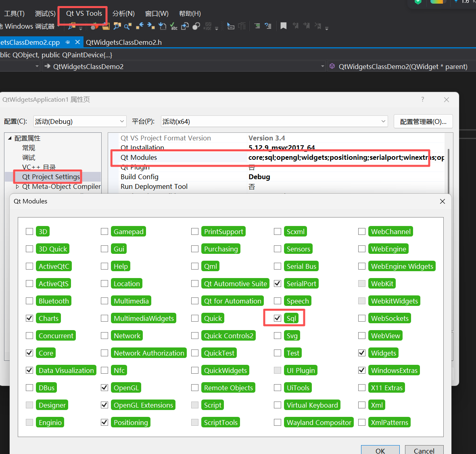The image size is (476, 454).
Task: Uncheck the Widgets module checkbox
Action: coord(362,353)
